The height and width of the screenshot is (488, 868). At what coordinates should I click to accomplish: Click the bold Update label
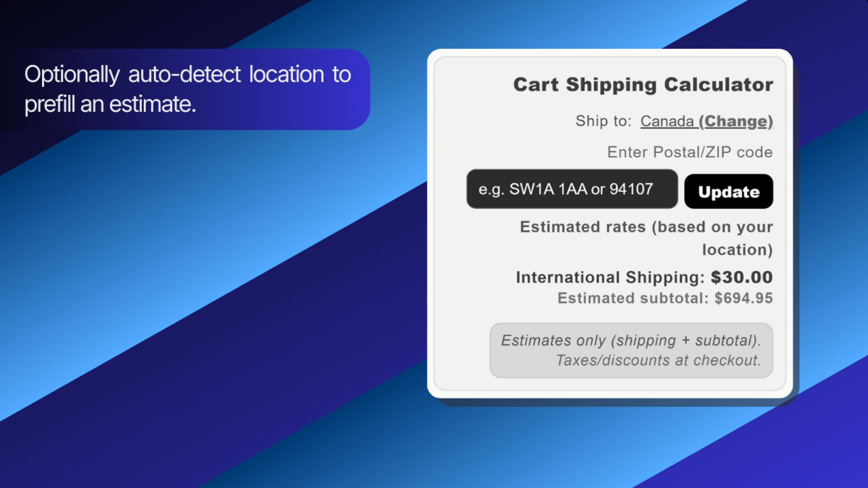click(x=728, y=191)
